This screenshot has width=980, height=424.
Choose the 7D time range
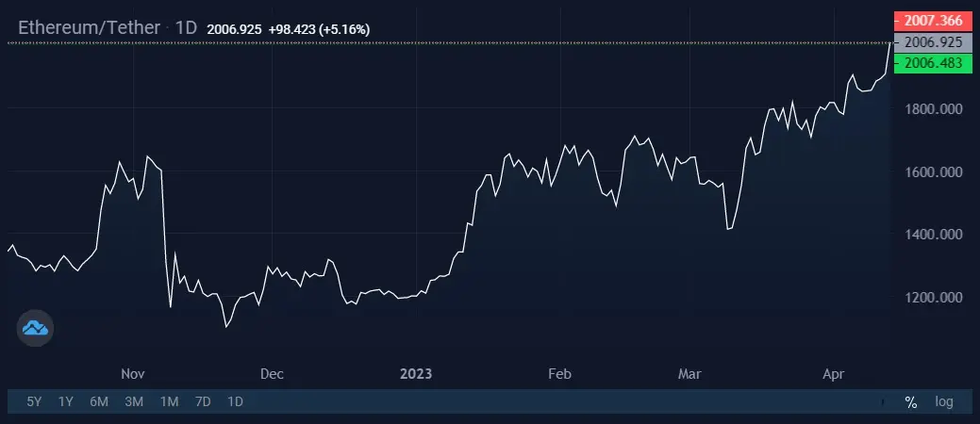pyautogui.click(x=203, y=401)
